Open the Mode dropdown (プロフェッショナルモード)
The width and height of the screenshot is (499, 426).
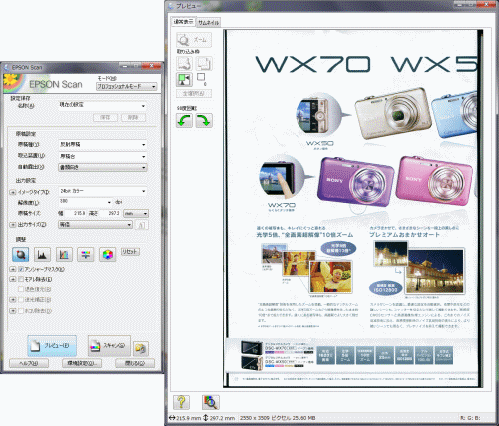click(x=126, y=87)
